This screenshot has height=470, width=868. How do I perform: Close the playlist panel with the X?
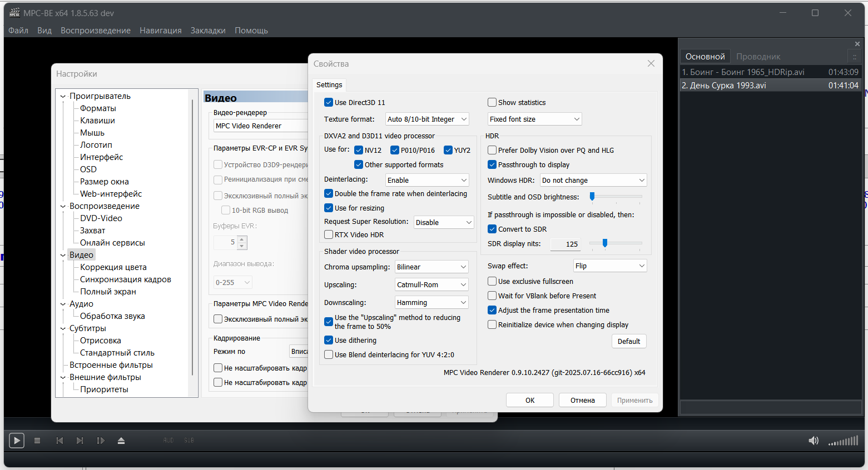(x=857, y=44)
